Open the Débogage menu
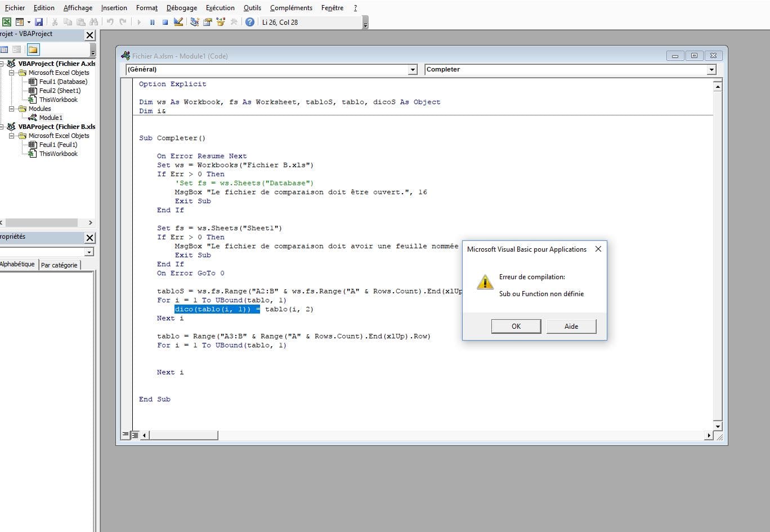The height and width of the screenshot is (532, 770). click(181, 8)
